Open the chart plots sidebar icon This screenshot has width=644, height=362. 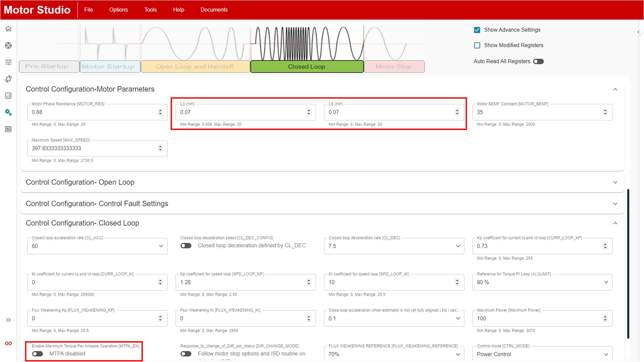(8, 96)
